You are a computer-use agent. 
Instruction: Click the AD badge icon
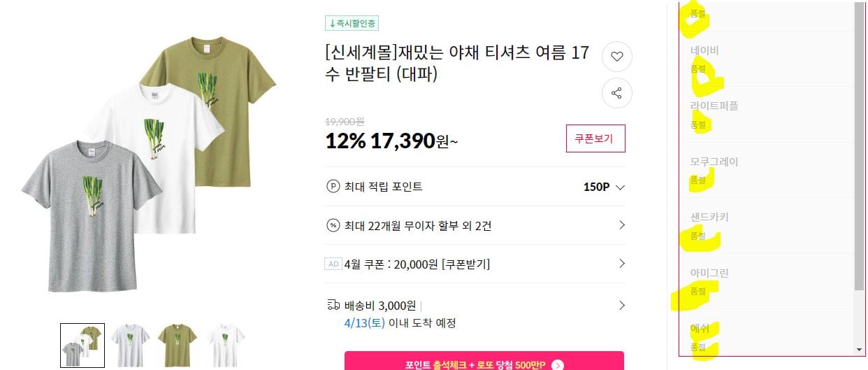(333, 264)
